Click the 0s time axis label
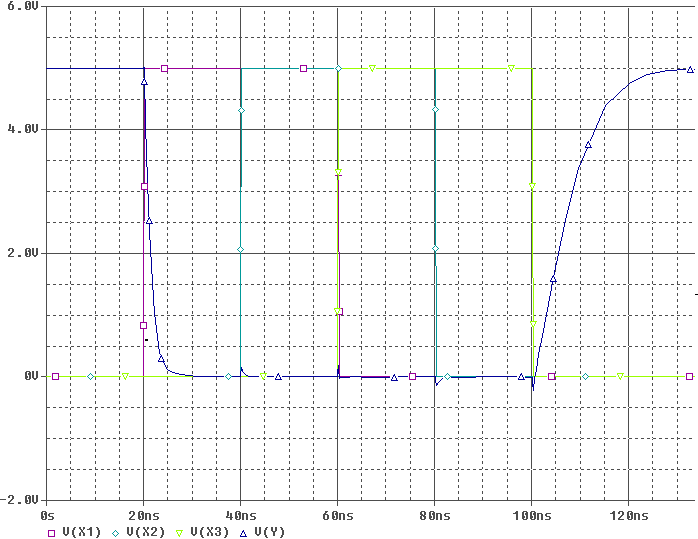 47,516
